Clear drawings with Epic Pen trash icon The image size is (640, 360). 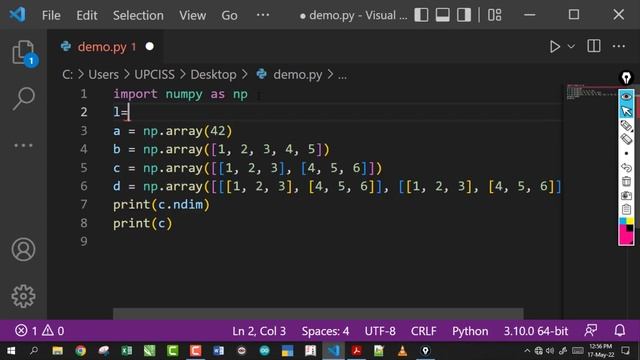point(626,181)
